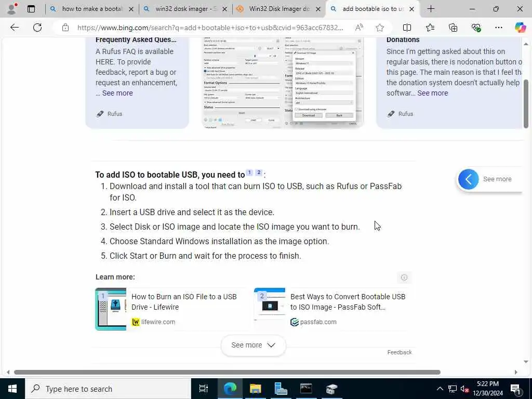The width and height of the screenshot is (532, 399).
Task: Click the lifewire.com source label
Action: pyautogui.click(x=158, y=322)
